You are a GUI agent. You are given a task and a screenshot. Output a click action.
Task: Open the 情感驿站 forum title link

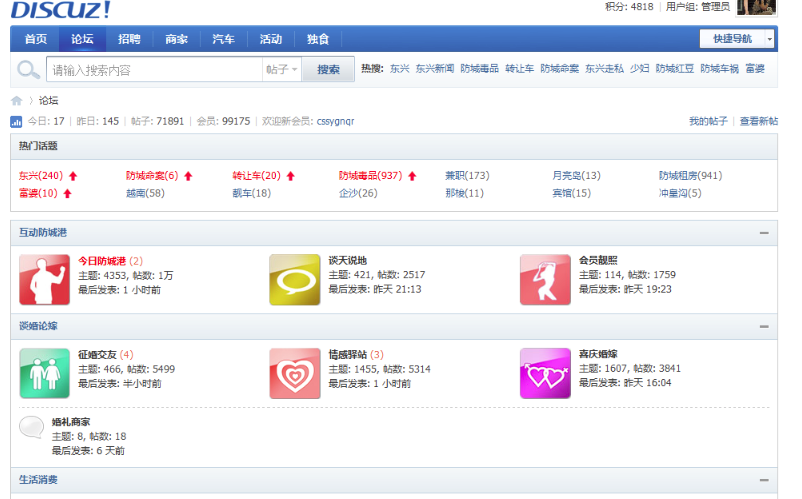pos(348,355)
